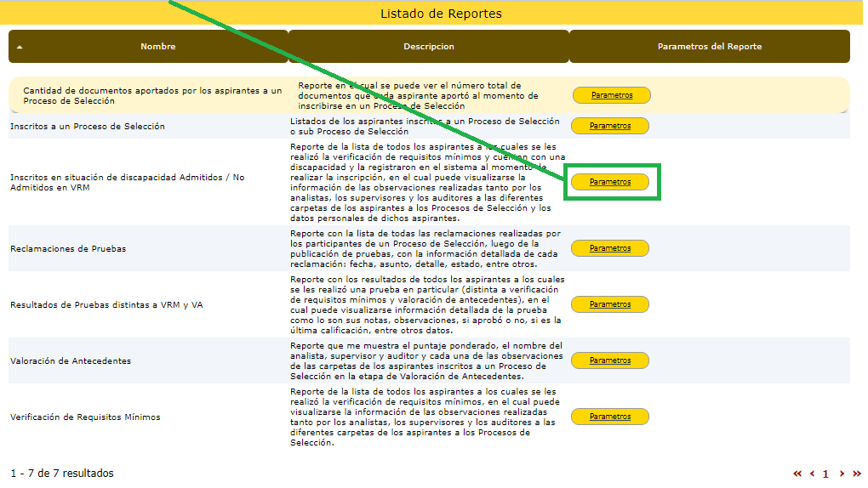Open Parametros for Verificación de Requisitos Mínimos

[x=609, y=417]
